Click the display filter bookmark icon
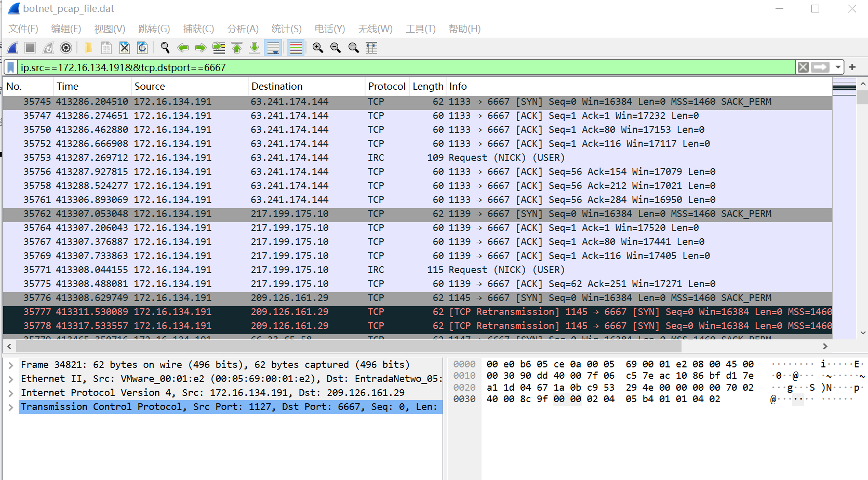The height and width of the screenshot is (480, 868). click(10, 67)
